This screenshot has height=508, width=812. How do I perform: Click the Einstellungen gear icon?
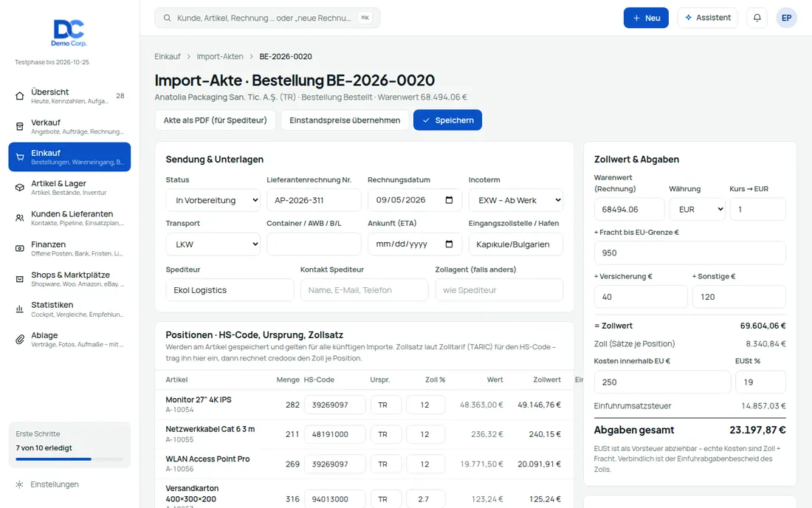point(19,484)
